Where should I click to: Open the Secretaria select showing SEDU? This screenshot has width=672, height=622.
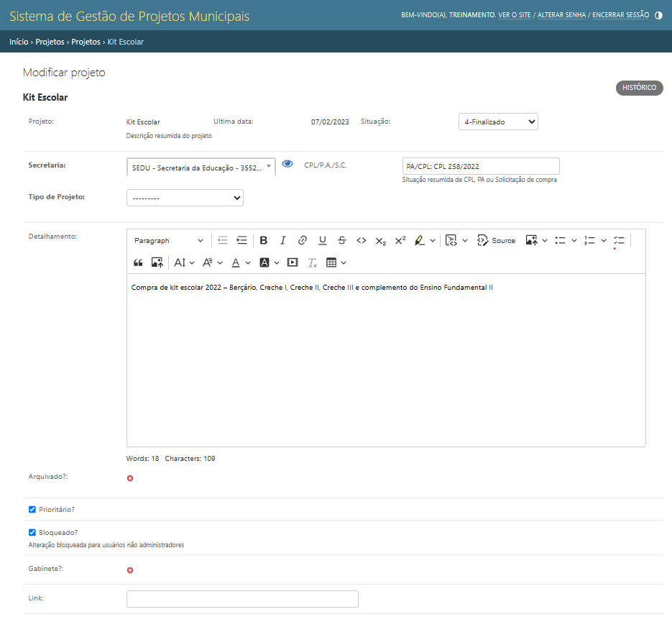(x=201, y=167)
